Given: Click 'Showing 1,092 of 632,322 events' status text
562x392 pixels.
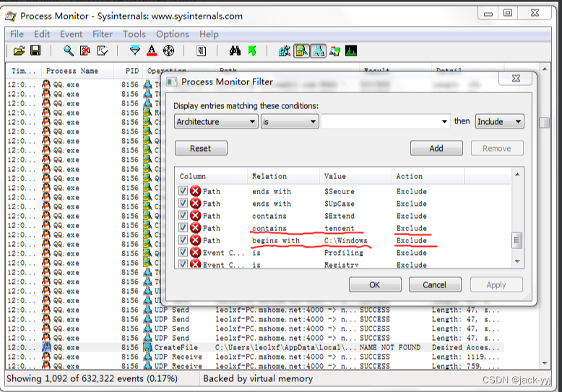Looking at the screenshot, I should click(92, 378).
